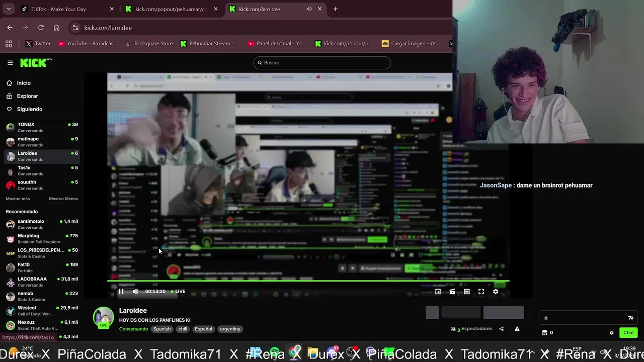Open recommended channel Maryblog

[x=41, y=239]
